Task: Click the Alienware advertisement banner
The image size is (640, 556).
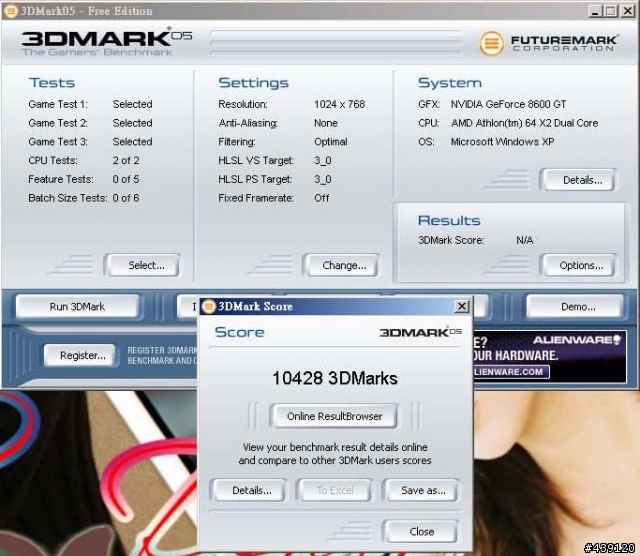Action: click(549, 356)
